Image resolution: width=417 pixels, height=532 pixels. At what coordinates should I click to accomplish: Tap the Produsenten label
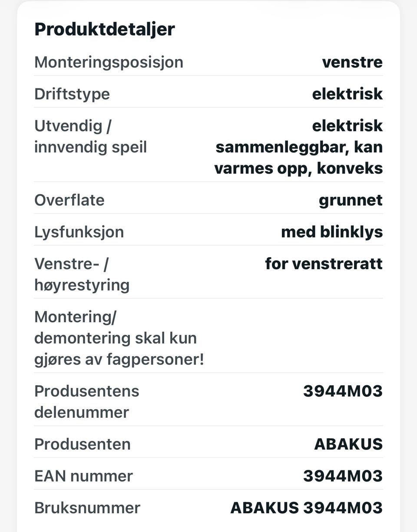tap(83, 444)
